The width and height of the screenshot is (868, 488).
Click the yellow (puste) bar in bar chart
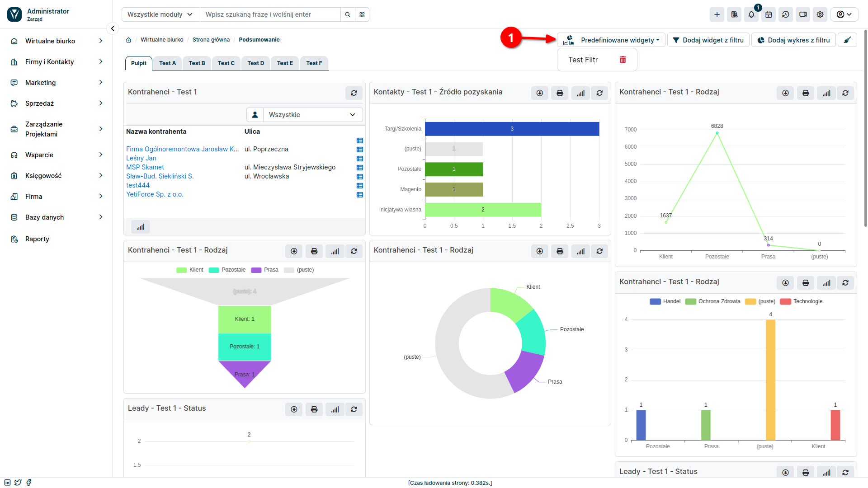click(x=770, y=380)
